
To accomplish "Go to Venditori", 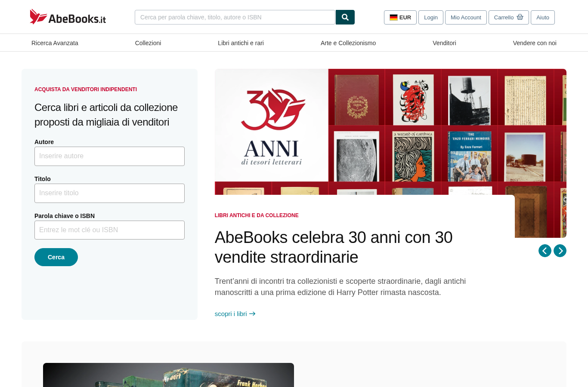I will (444, 43).
